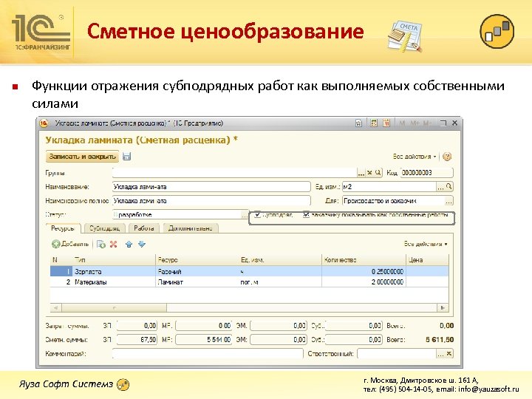532x399 pixels.
Task: Select the Материалы row in table
Action: [250, 282]
